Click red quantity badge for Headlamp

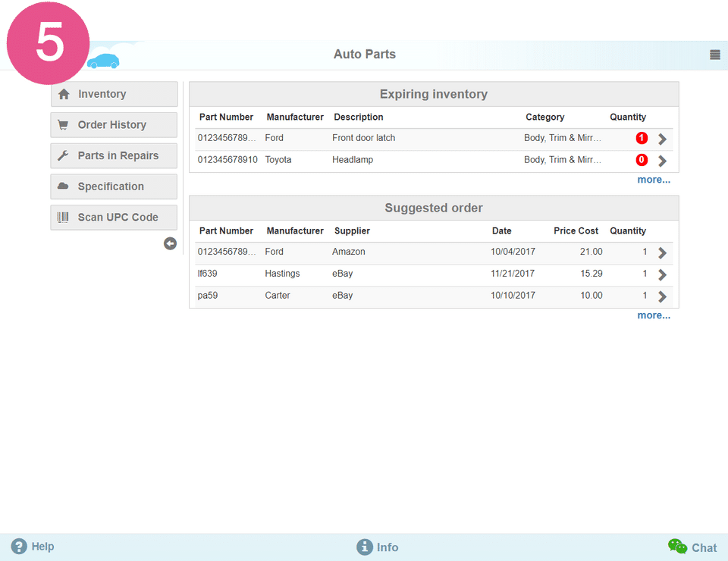point(642,160)
